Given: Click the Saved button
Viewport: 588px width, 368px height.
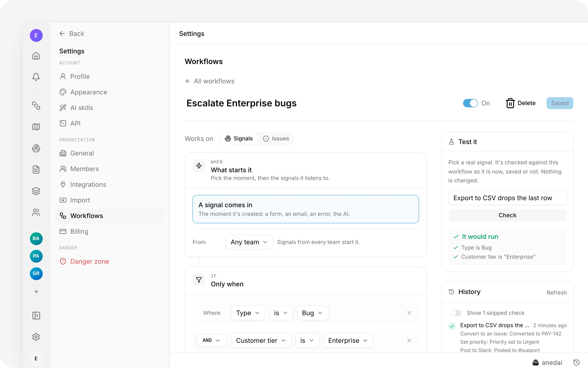Looking at the screenshot, I should (x=560, y=103).
